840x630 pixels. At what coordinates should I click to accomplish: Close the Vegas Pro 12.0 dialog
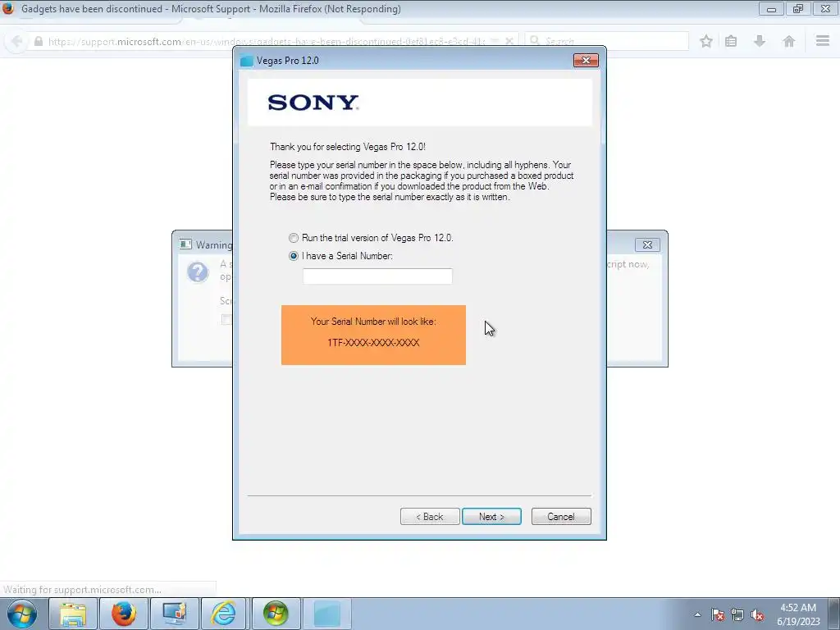(x=586, y=60)
